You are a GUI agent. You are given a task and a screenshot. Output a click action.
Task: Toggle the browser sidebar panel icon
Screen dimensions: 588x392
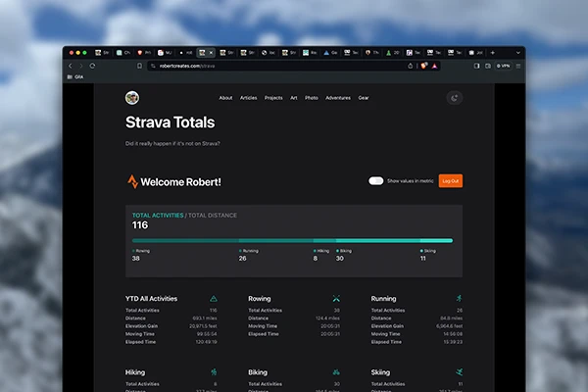click(x=476, y=66)
